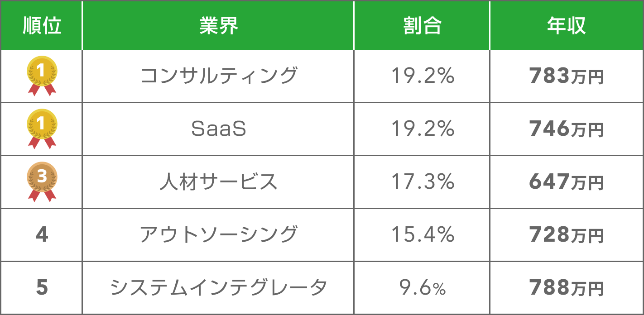
Task: Click the 783万円 salary value
Action: coord(567,76)
